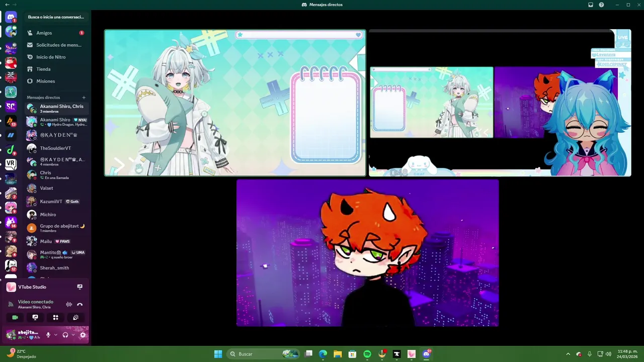The image size is (644, 362).
Task: Open server icon with 13 badge
Action: coord(11,121)
